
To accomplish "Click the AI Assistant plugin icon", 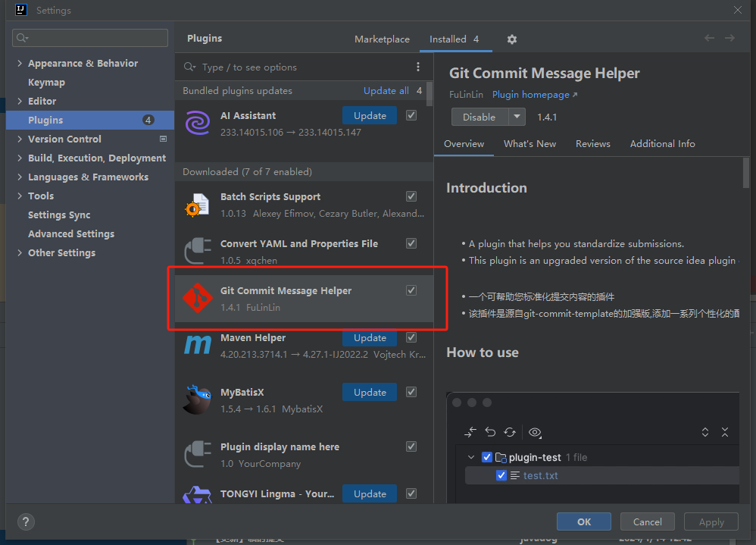I will tap(198, 123).
